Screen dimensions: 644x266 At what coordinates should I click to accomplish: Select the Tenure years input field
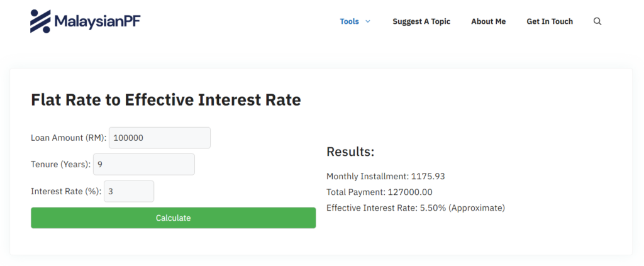(144, 164)
